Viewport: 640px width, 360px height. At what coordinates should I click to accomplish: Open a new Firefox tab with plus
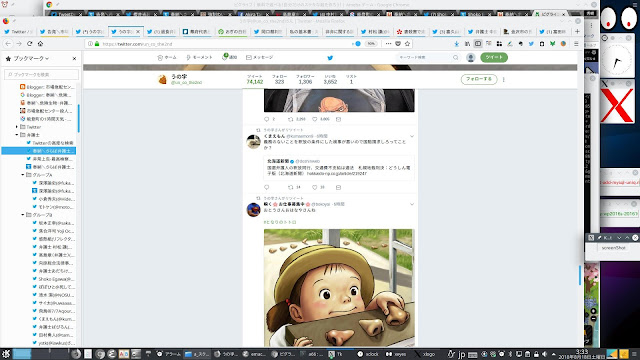(577, 31)
